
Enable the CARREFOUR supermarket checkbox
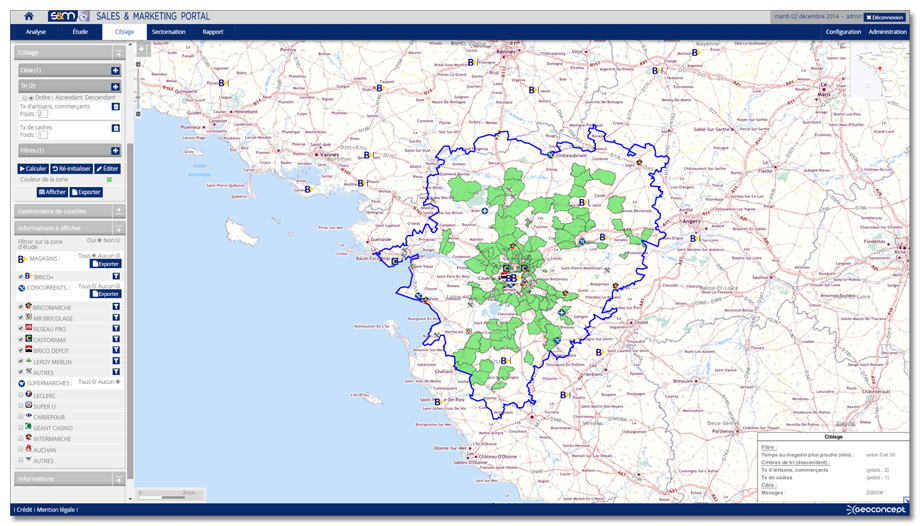point(21,416)
